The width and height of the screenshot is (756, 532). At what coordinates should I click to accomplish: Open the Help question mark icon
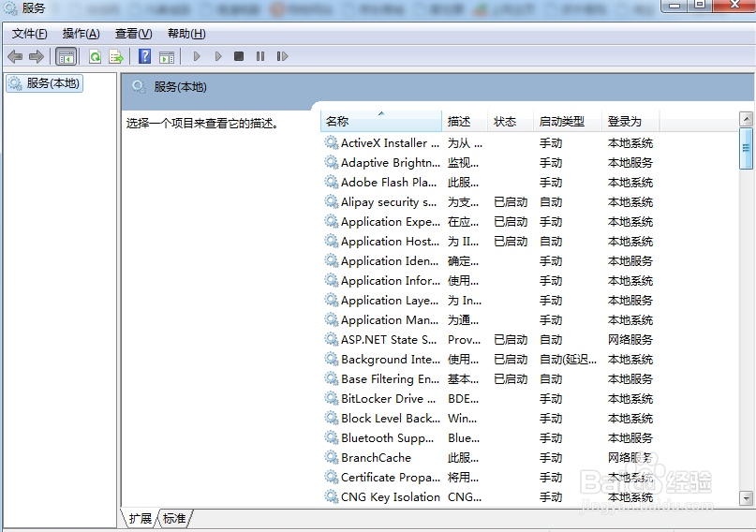(144, 56)
